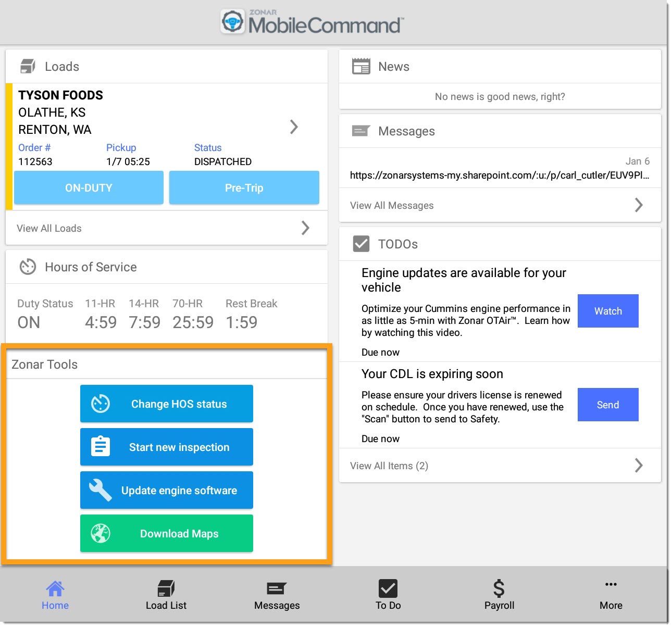
Task: Click the RENTON, WA destination line
Action: pos(55,130)
